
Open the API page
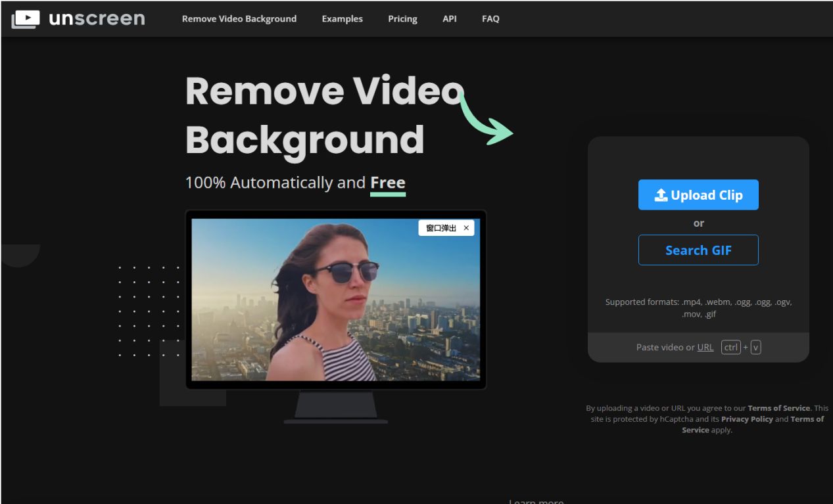click(x=450, y=19)
